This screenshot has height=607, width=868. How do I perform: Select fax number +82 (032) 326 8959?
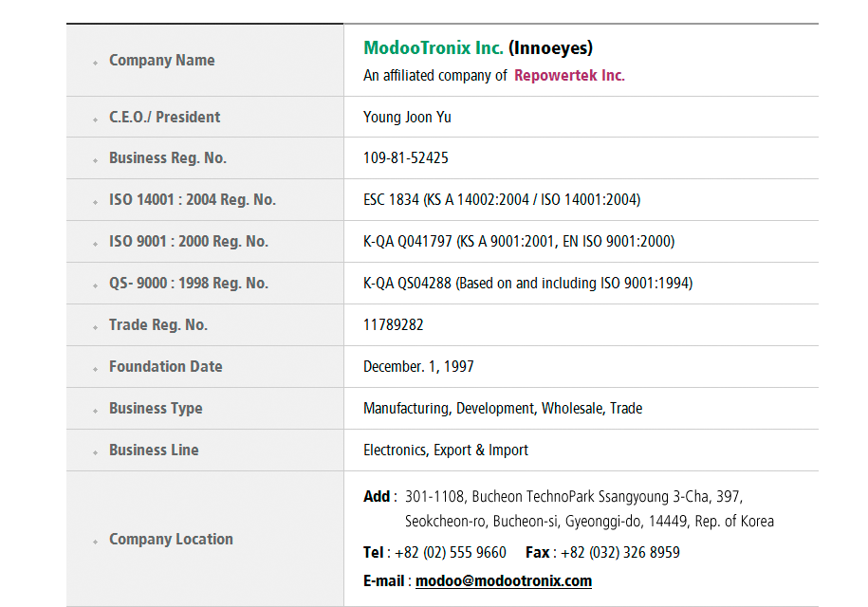click(620, 553)
